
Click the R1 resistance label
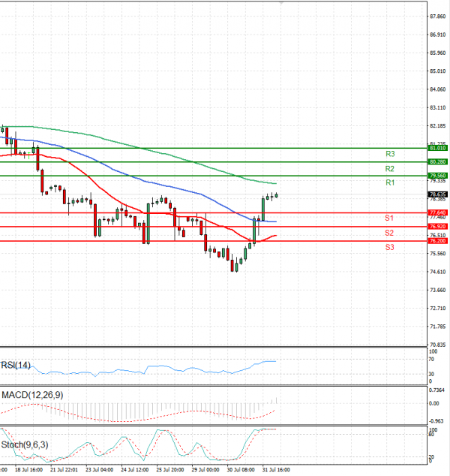click(x=390, y=182)
